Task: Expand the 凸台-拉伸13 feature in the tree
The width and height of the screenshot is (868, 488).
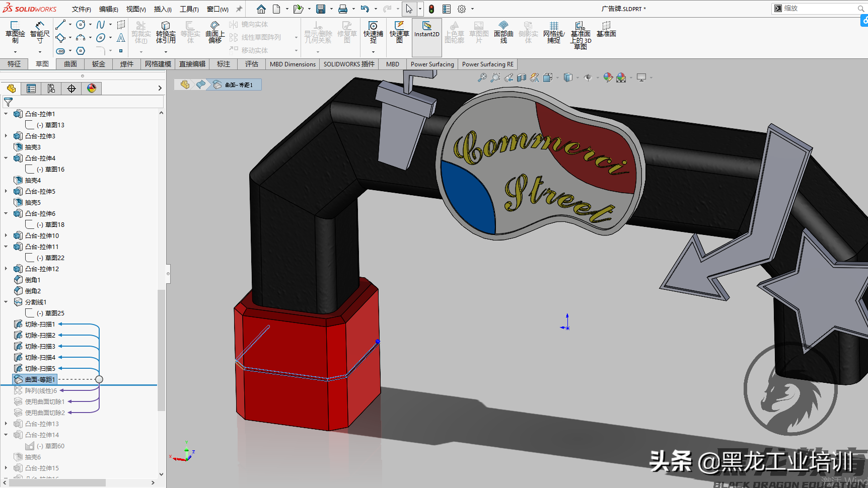Action: (6, 424)
